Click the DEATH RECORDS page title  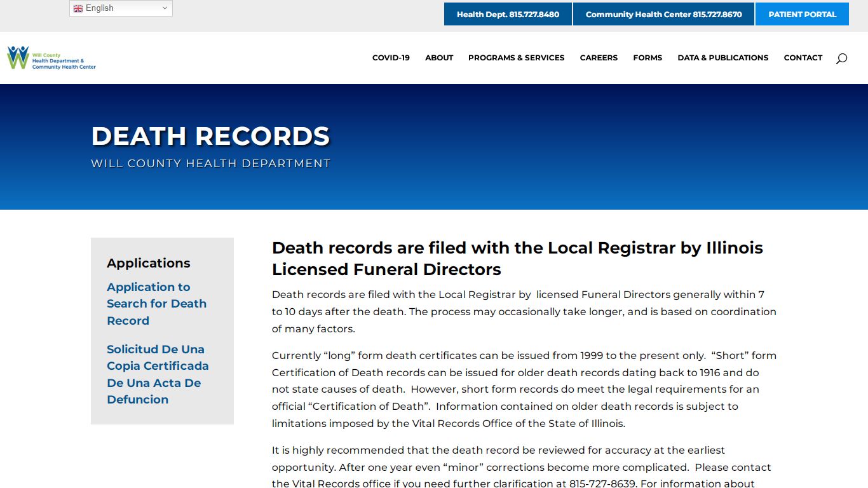click(210, 136)
